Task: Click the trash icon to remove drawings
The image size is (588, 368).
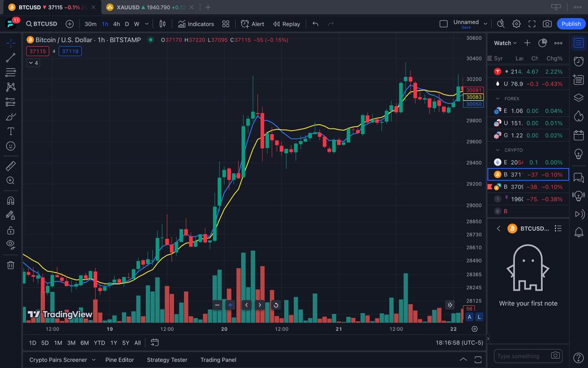Action: point(10,265)
